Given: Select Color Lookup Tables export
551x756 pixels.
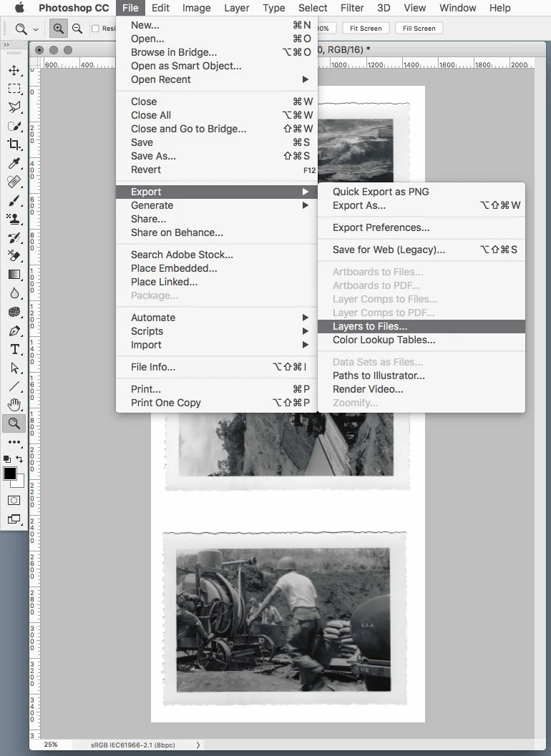Looking at the screenshot, I should click(421, 340).
